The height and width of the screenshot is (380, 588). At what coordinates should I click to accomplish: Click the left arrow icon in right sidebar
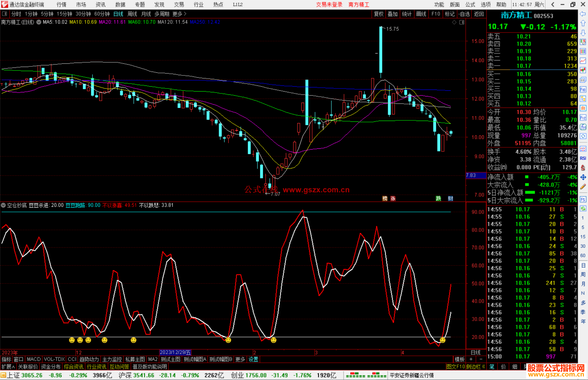583,14
